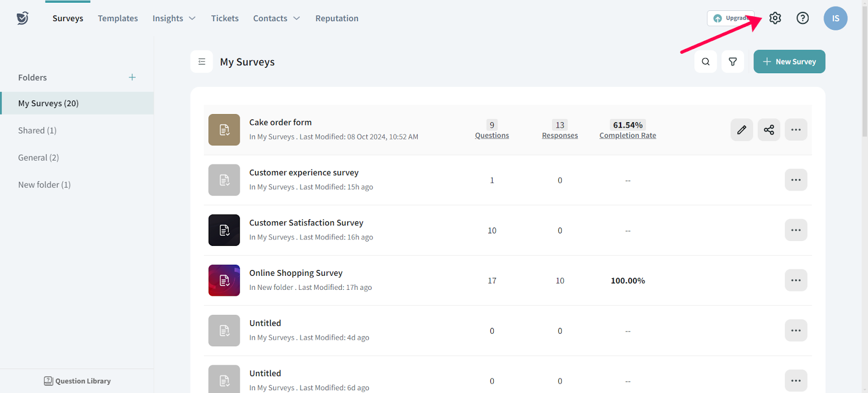The image size is (868, 393).
Task: Add a new folder with plus icon
Action: pos(132,78)
